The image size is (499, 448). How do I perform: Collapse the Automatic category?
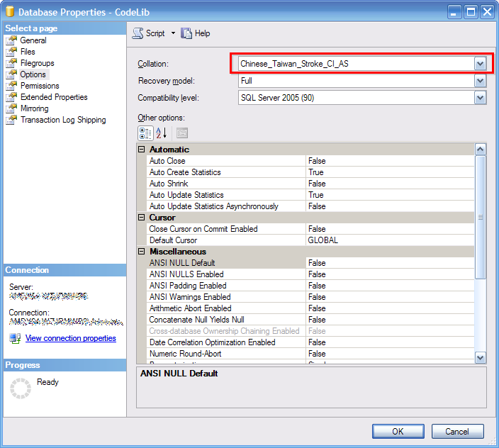tap(142, 150)
